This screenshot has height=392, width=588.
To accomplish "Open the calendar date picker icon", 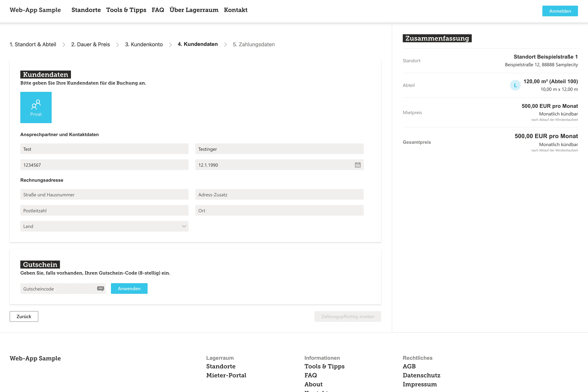I will 358,165.
